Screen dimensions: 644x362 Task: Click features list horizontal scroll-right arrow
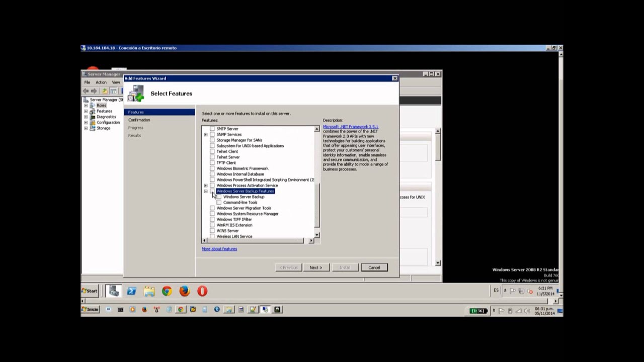311,241
